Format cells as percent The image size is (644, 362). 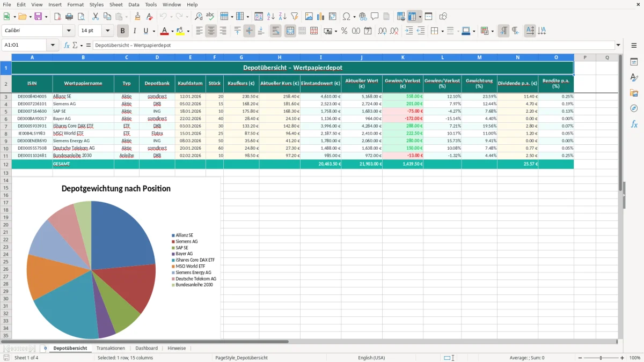pos(344,31)
